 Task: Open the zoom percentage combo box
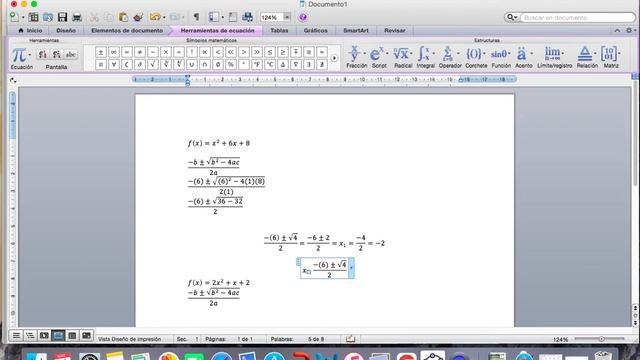276,17
